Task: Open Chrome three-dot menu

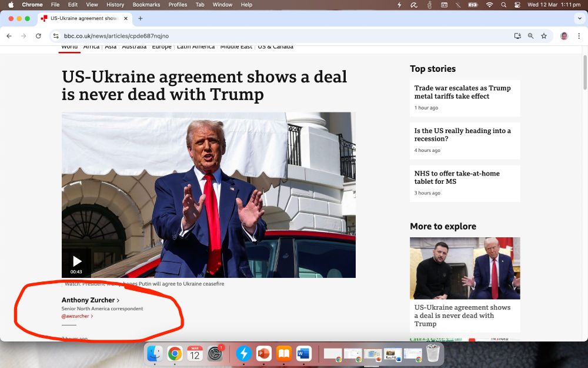Action: 579,36
